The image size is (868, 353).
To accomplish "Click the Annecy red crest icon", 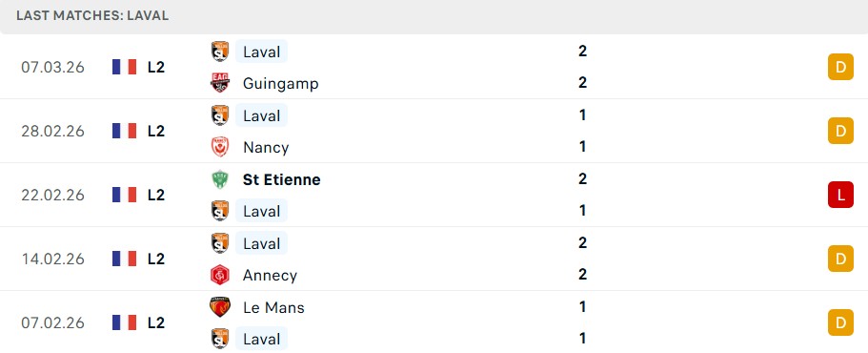I will pos(220,275).
